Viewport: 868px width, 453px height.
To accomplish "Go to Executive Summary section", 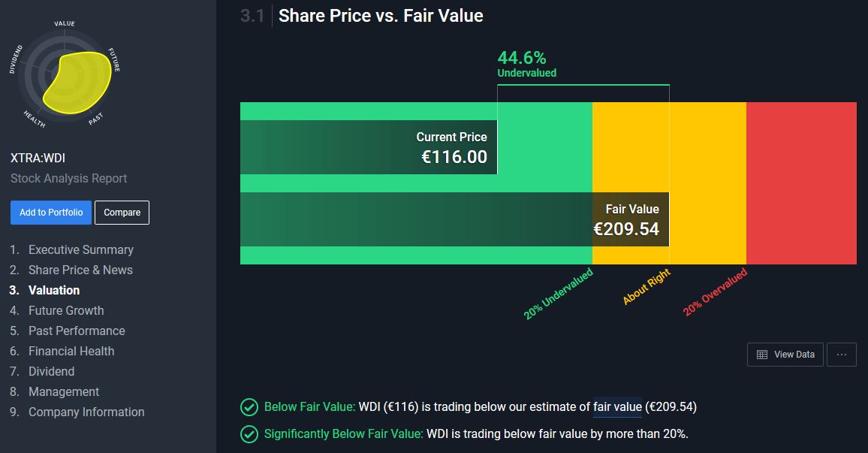I will 80,249.
